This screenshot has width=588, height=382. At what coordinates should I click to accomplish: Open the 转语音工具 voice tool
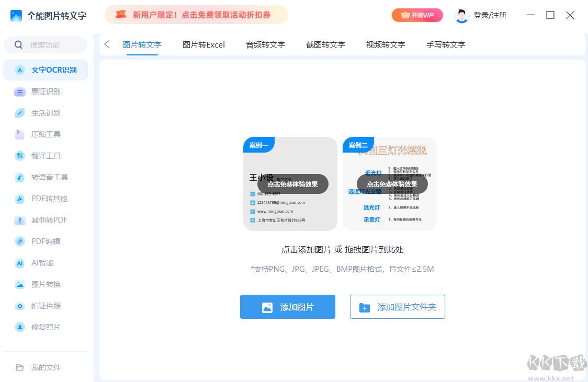[x=46, y=177]
